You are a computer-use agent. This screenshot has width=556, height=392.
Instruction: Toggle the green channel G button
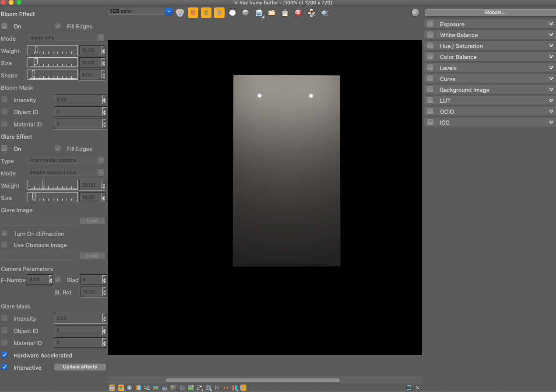coord(206,13)
